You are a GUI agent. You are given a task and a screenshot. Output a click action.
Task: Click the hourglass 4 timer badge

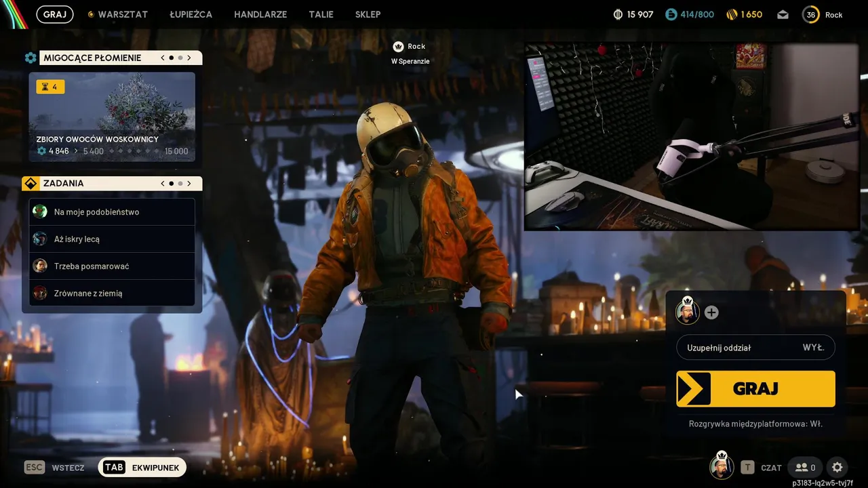[x=50, y=87]
